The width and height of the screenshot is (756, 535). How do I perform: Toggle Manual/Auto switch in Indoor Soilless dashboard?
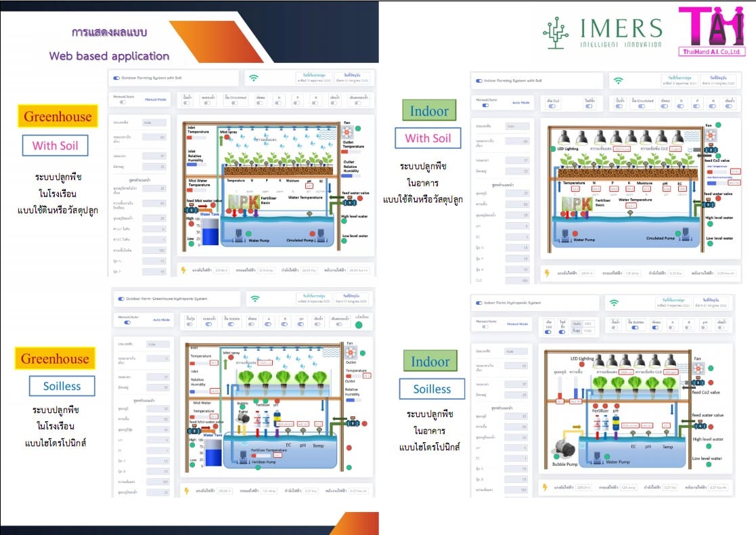485,326
